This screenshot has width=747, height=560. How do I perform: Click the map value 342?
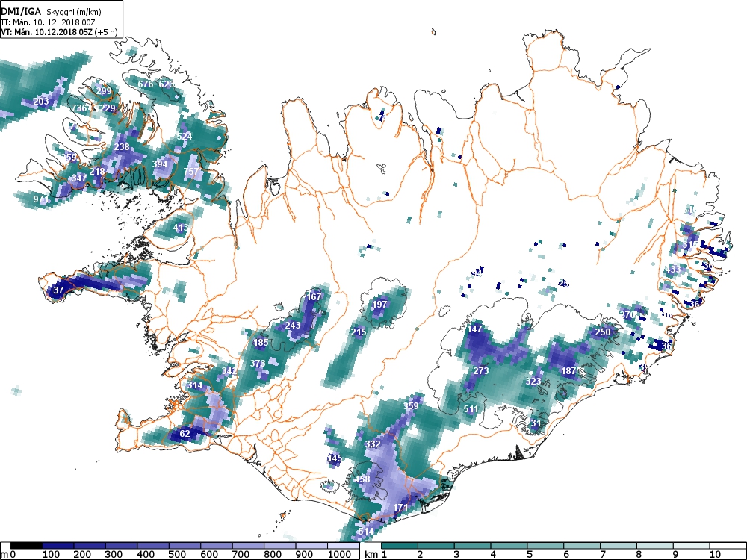point(229,371)
